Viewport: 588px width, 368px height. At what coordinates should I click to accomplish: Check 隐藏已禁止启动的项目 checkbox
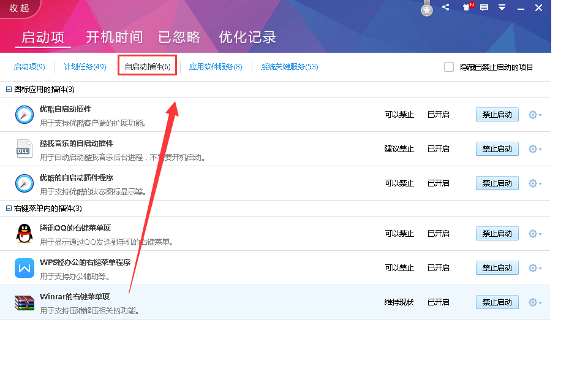(x=449, y=67)
